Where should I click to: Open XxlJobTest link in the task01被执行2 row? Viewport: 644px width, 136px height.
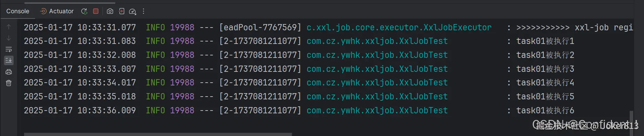(x=377, y=55)
